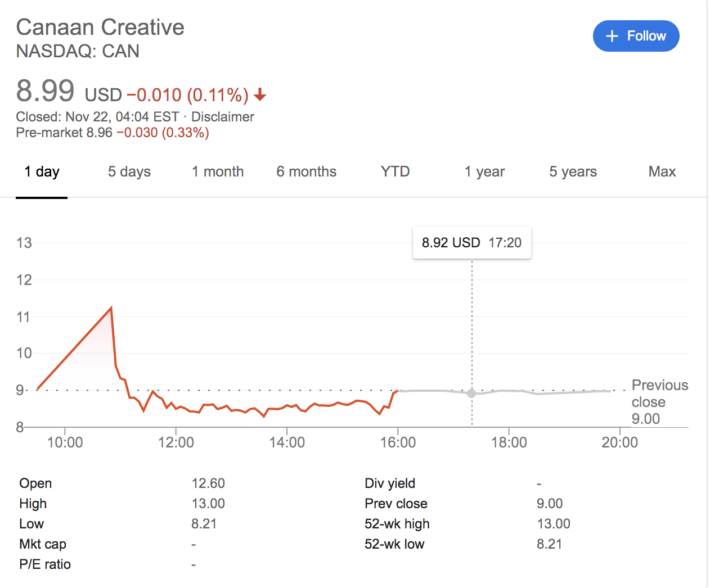Image resolution: width=710 pixels, height=588 pixels.
Task: Select the 1 day tab
Action: click(x=42, y=171)
